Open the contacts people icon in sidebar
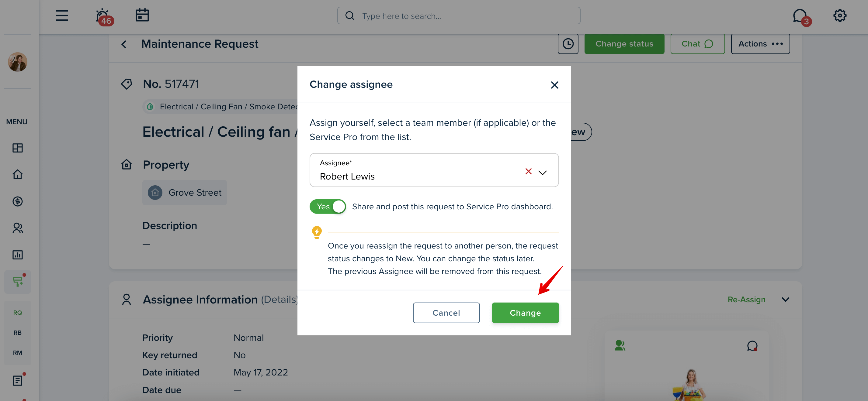This screenshot has width=868, height=401. (x=18, y=228)
